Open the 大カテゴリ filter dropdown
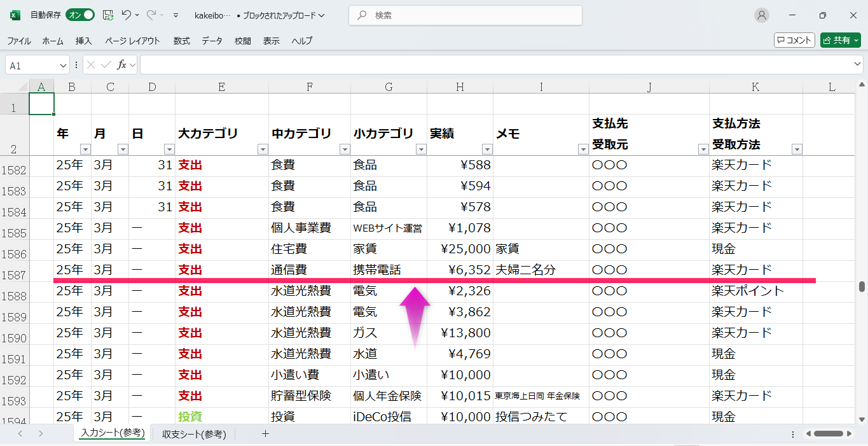The image size is (868, 446). point(263,150)
